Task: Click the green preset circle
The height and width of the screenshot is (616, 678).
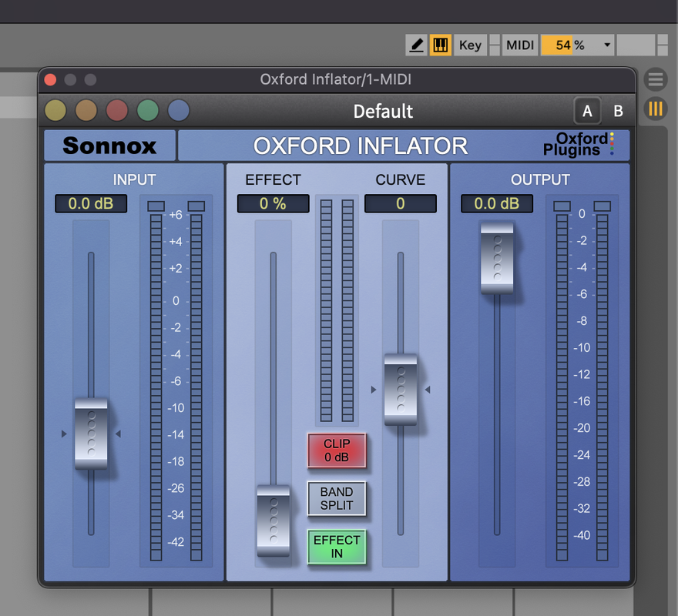Action: 147,110
